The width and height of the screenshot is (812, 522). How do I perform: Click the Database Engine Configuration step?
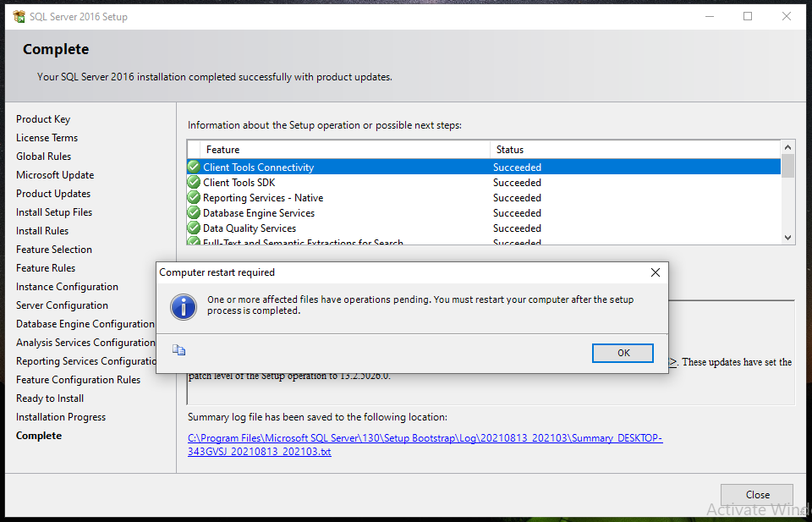[85, 324]
